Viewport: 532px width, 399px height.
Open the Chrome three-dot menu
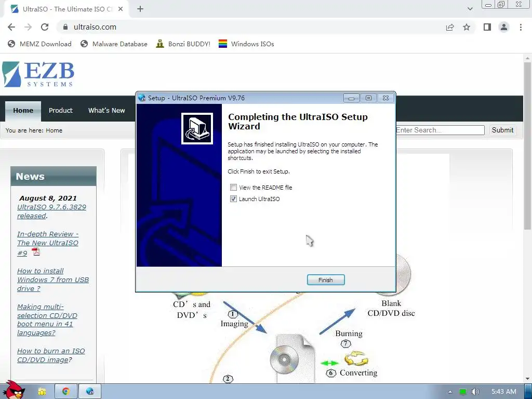(521, 27)
